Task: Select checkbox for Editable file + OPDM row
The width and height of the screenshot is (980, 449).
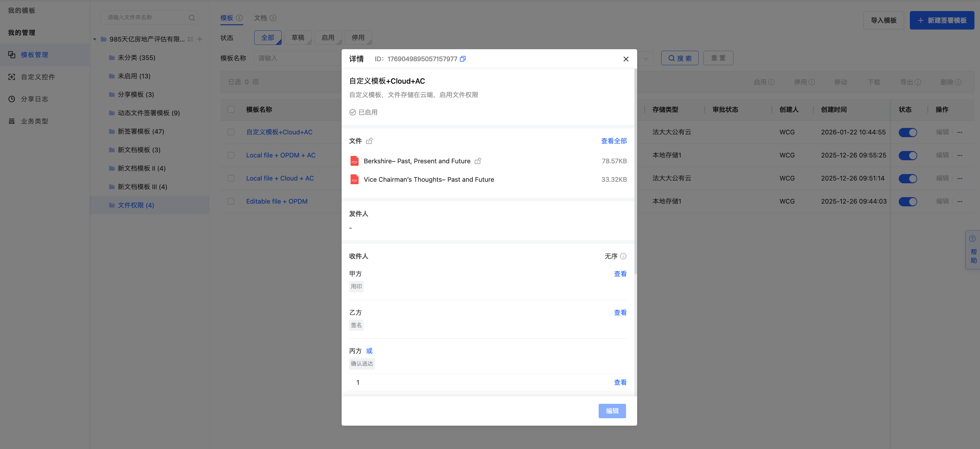Action: [231, 201]
